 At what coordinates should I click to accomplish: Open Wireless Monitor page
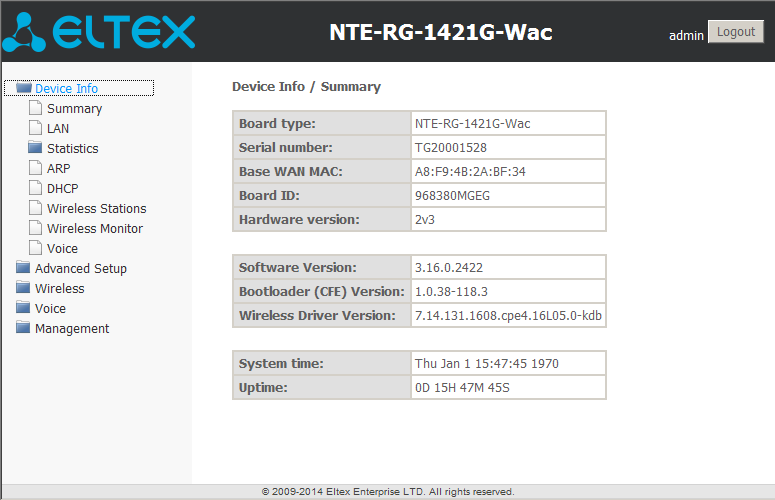[x=95, y=228]
